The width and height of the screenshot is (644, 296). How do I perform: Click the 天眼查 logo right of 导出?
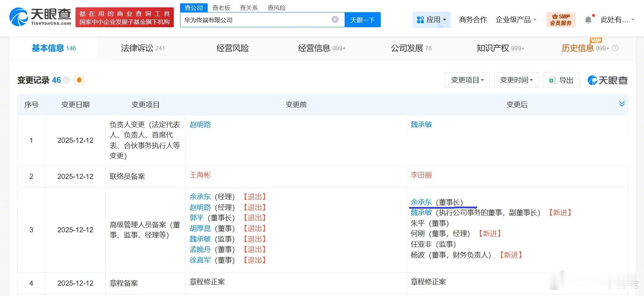coord(608,80)
